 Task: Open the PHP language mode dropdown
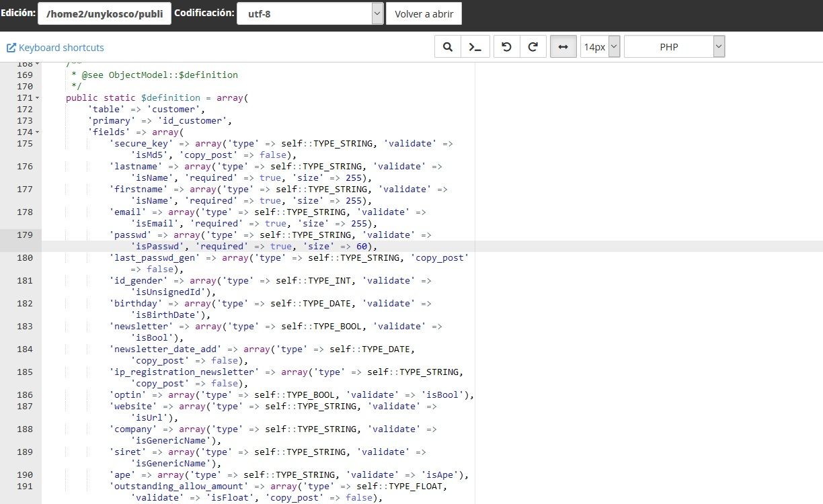point(674,47)
